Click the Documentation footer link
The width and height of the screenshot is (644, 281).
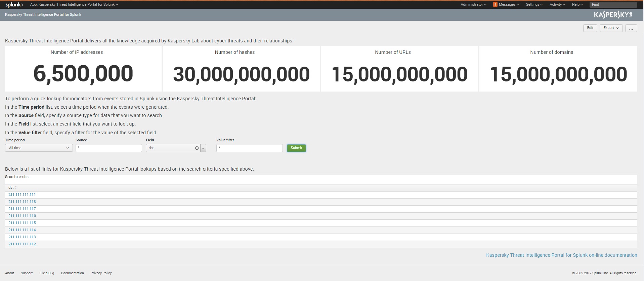pyautogui.click(x=73, y=273)
